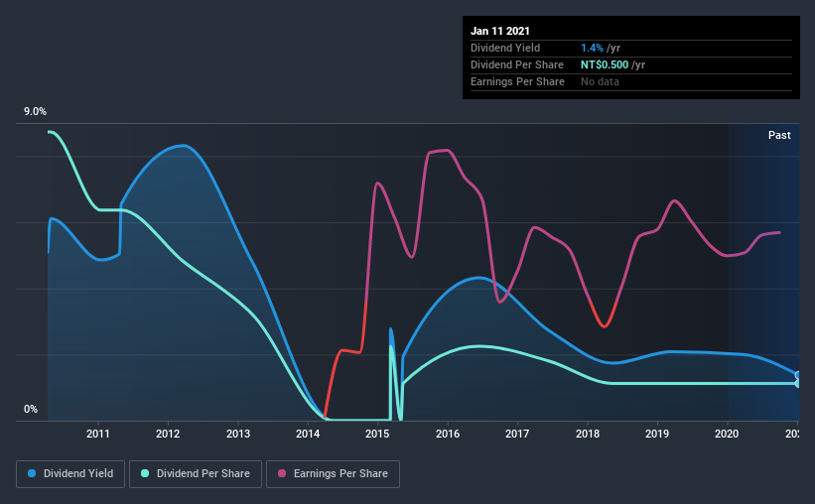Click the 2017 x-axis label
The height and width of the screenshot is (504, 815).
pos(517,434)
